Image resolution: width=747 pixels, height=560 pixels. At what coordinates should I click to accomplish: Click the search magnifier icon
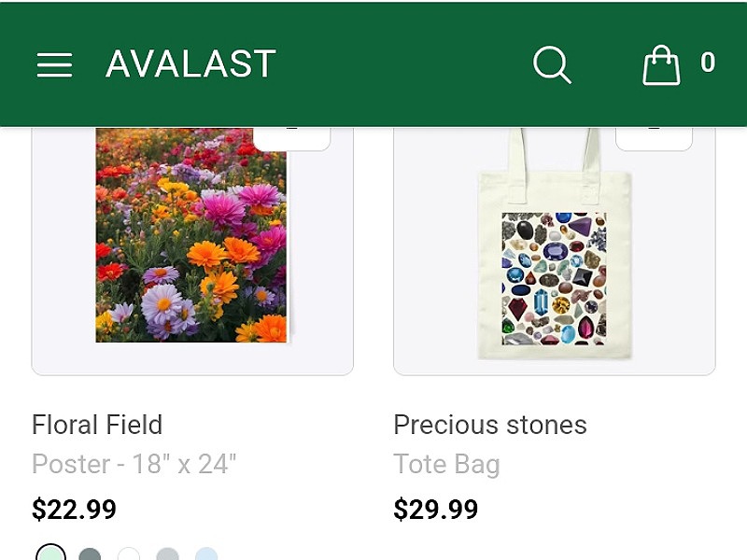552,64
